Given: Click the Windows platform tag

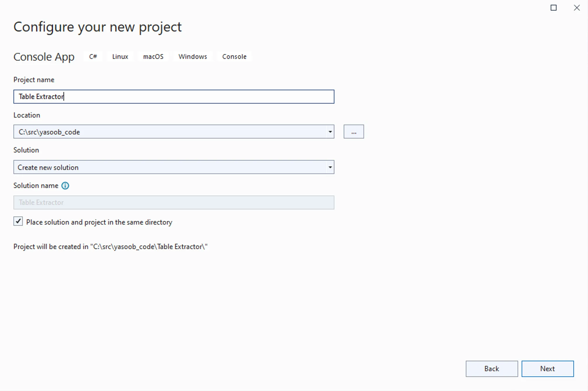Looking at the screenshot, I should click(193, 56).
